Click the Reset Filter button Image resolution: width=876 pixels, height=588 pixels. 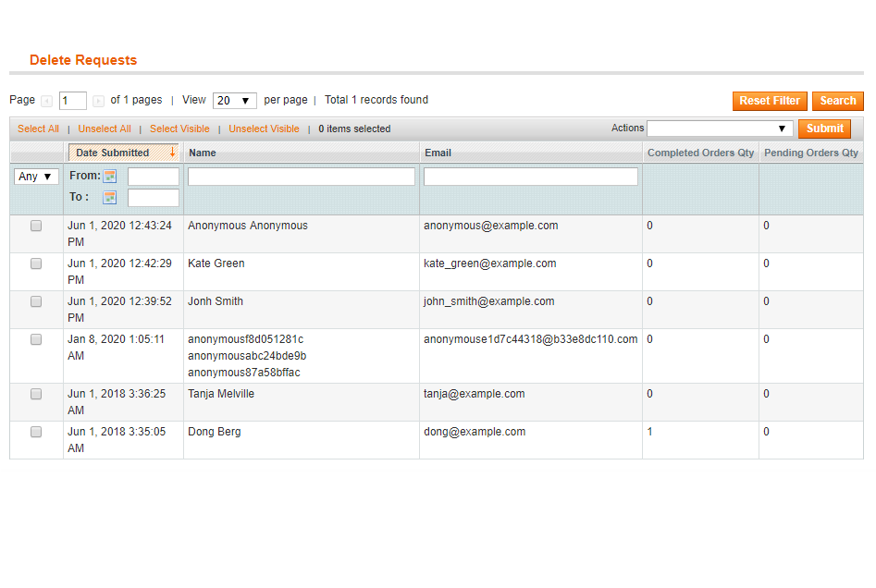[770, 101]
